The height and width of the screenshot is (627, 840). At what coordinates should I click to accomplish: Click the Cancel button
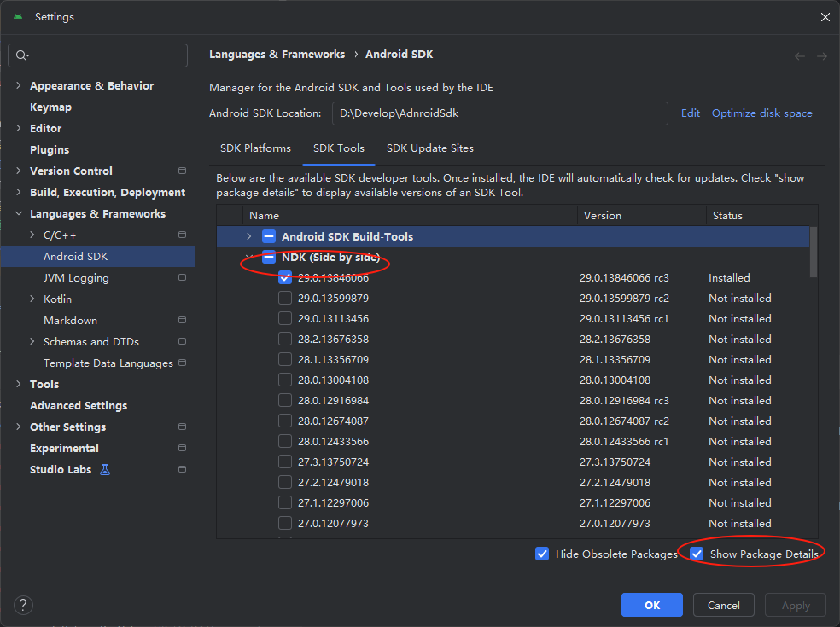click(724, 605)
